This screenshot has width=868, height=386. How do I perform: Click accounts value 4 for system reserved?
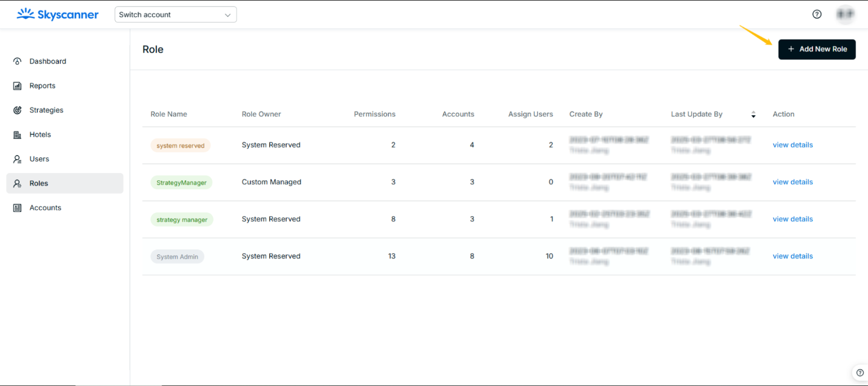coord(472,145)
